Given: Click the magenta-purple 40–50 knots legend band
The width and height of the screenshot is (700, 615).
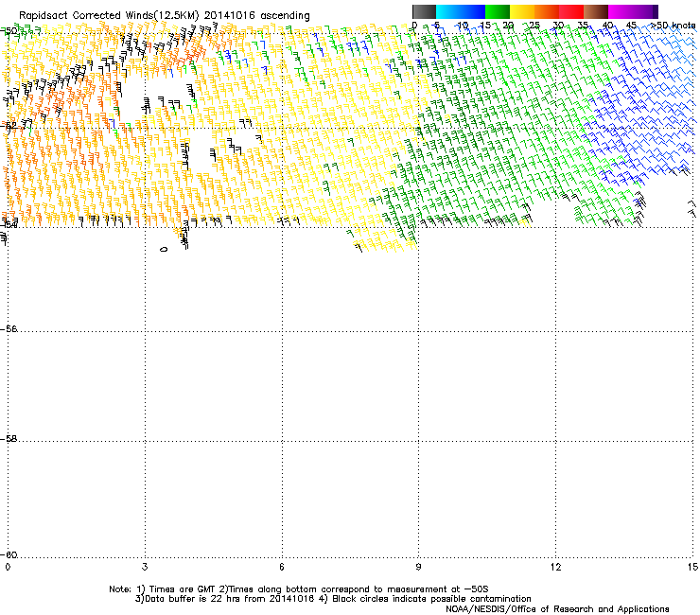Looking at the screenshot, I should point(633,11).
